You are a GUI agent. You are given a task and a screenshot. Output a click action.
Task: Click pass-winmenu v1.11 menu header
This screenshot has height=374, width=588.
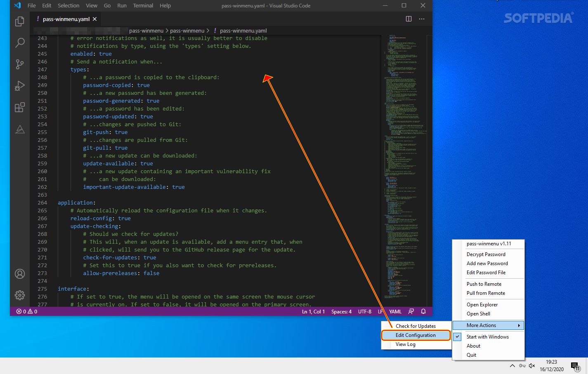[489, 244]
